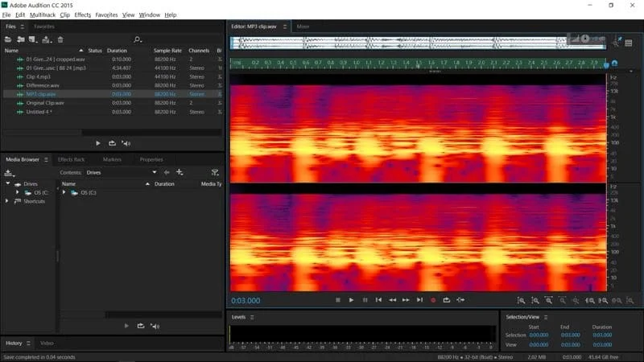Open the Window menu
644x362 pixels.
pyautogui.click(x=149, y=14)
